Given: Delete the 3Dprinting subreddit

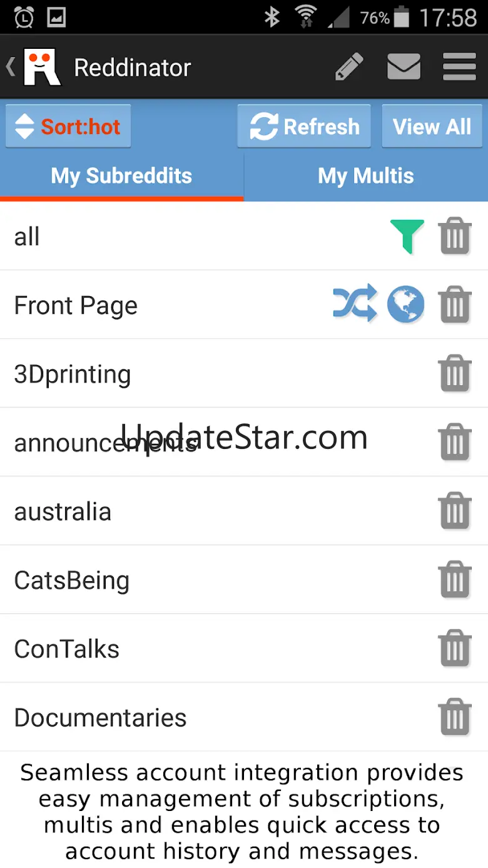Looking at the screenshot, I should click(455, 374).
